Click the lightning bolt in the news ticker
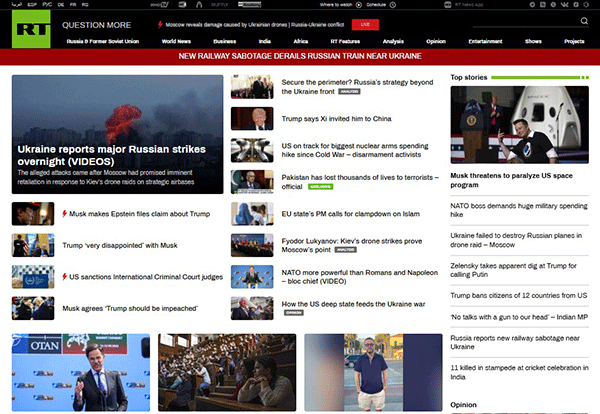Image resolution: width=600 pixels, height=414 pixels. [160, 24]
